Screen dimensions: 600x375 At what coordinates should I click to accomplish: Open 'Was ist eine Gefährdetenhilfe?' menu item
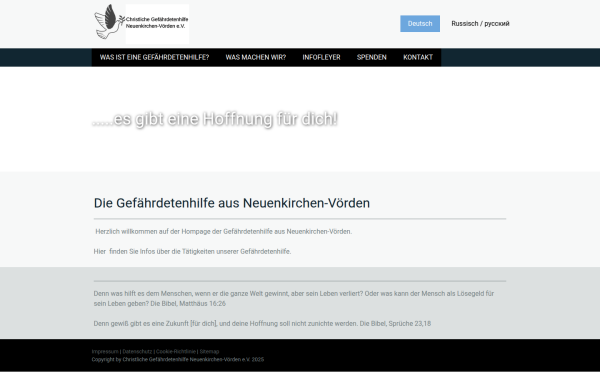[x=154, y=57]
